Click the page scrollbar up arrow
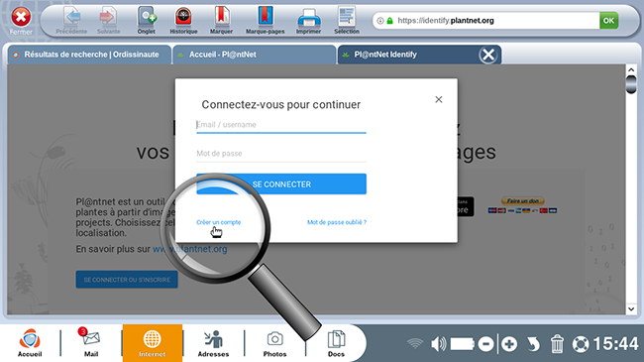 (631, 69)
